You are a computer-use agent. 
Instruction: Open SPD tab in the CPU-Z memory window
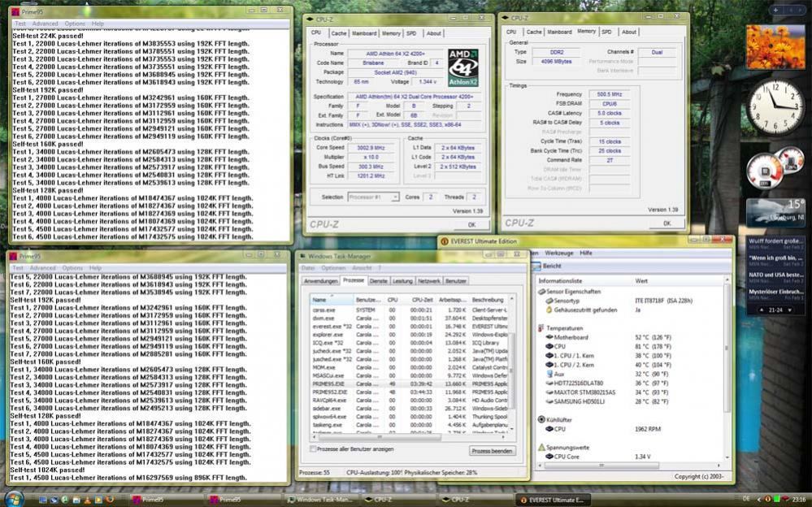[606, 32]
